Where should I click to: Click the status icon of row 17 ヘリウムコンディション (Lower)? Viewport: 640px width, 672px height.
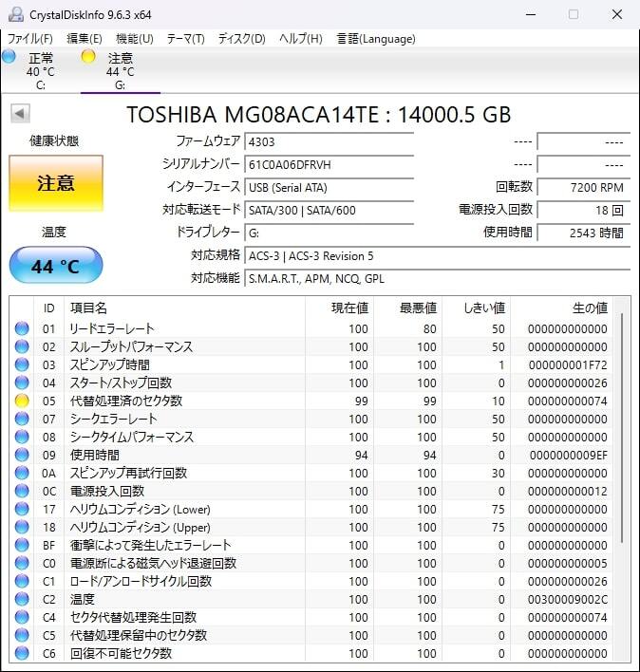pyautogui.click(x=22, y=509)
